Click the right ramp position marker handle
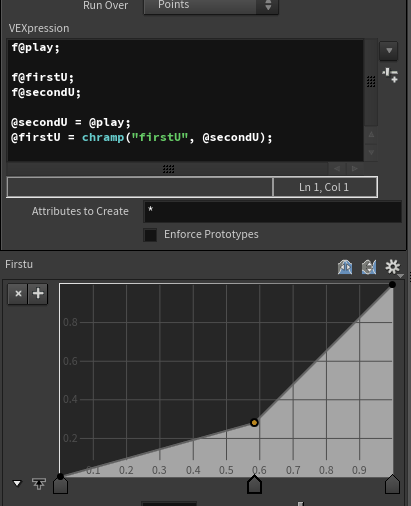The image size is (411, 506). click(392, 485)
